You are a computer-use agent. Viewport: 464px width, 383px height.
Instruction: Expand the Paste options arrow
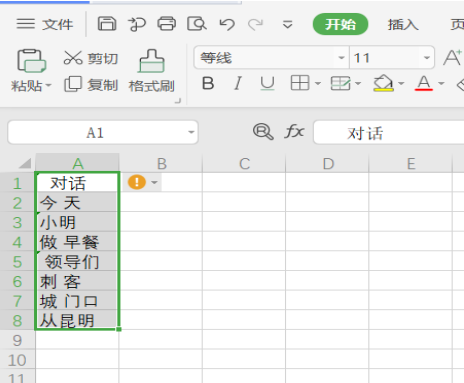coord(48,86)
